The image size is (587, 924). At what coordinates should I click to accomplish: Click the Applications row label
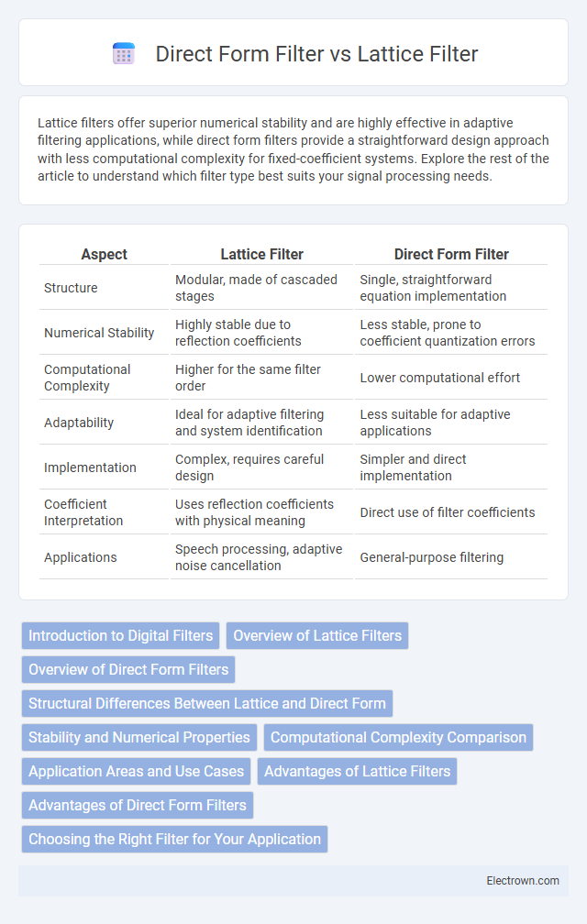80,557
